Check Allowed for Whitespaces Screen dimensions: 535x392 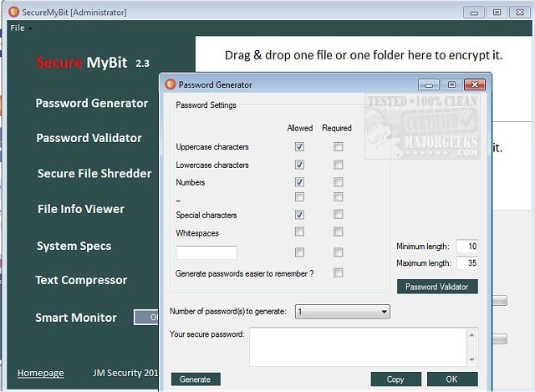299,232
